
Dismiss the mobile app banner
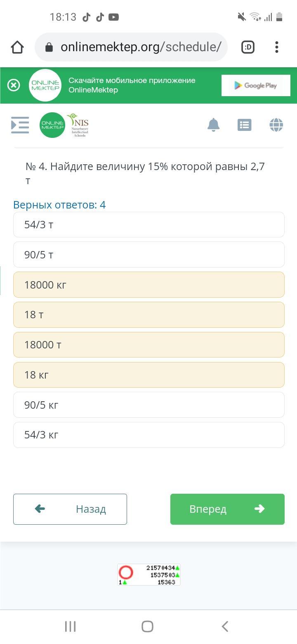(14, 85)
